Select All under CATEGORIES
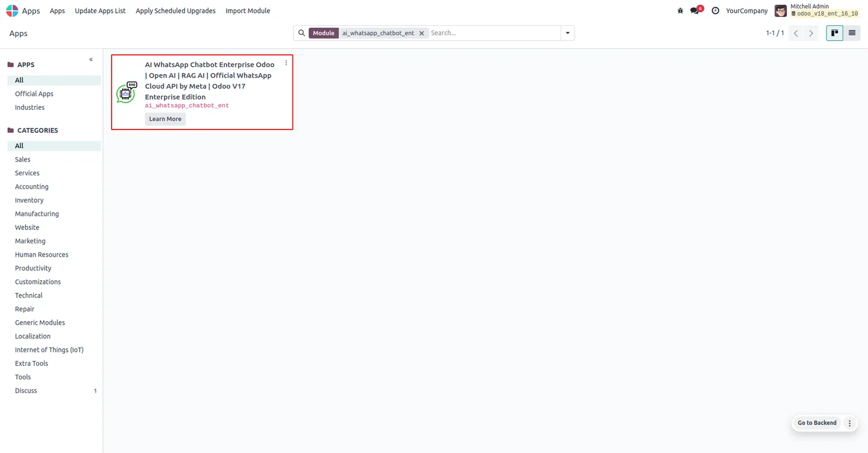 tap(54, 146)
